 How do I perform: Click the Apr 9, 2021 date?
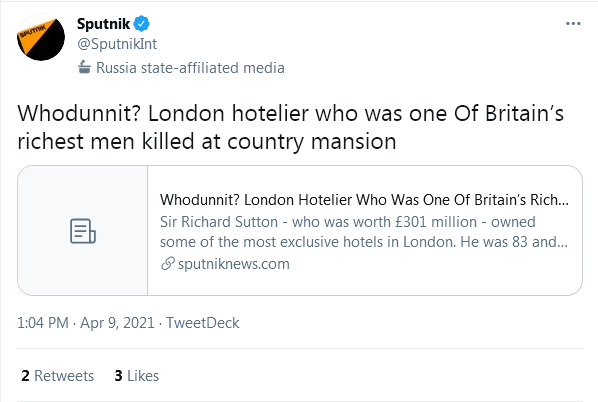pos(117,323)
